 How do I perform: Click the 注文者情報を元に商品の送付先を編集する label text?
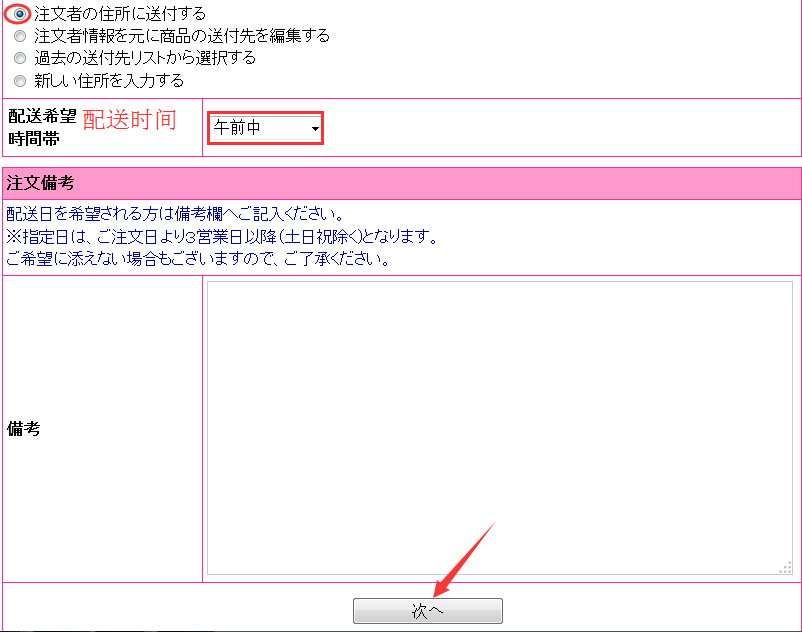(181, 36)
